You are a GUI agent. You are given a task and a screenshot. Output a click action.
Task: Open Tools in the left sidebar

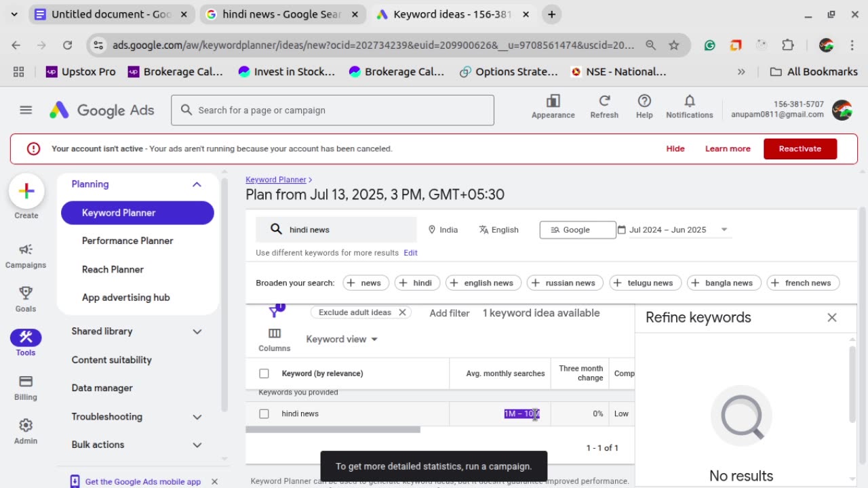pos(26,343)
